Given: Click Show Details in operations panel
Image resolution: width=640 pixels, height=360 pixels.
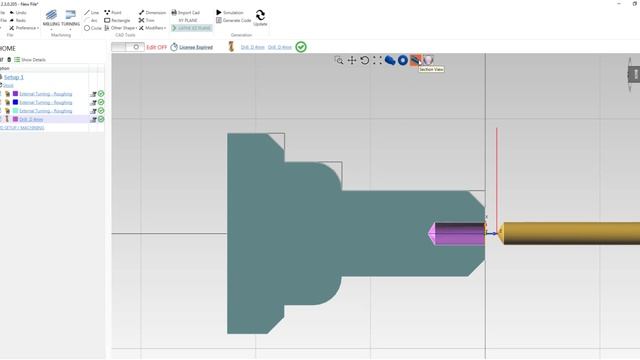Looking at the screenshot, I should point(30,60).
